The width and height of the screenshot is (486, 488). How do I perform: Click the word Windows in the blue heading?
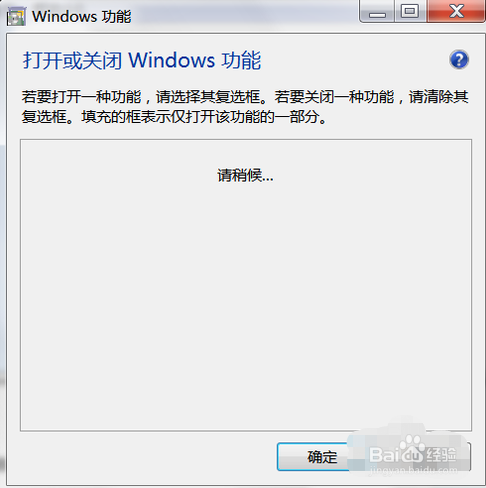pyautogui.click(x=171, y=60)
